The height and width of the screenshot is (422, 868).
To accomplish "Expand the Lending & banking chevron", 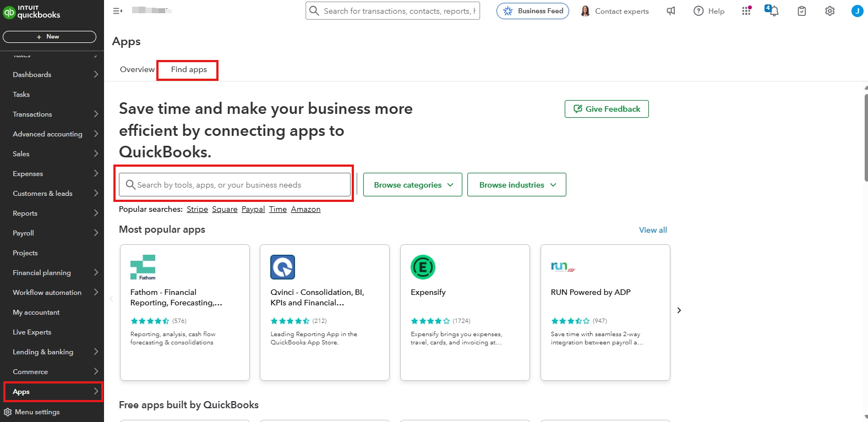I will click(96, 352).
